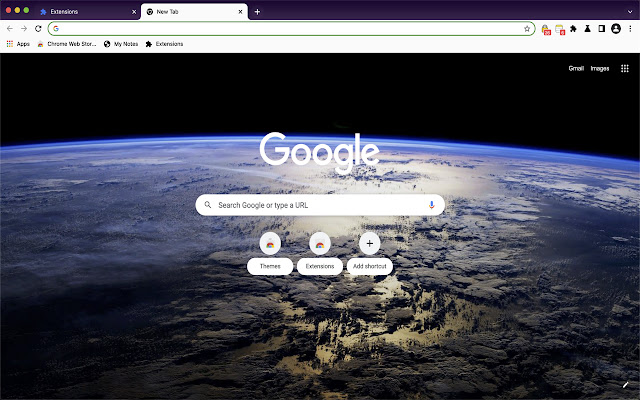Open the notes extension with red badge

point(560,29)
